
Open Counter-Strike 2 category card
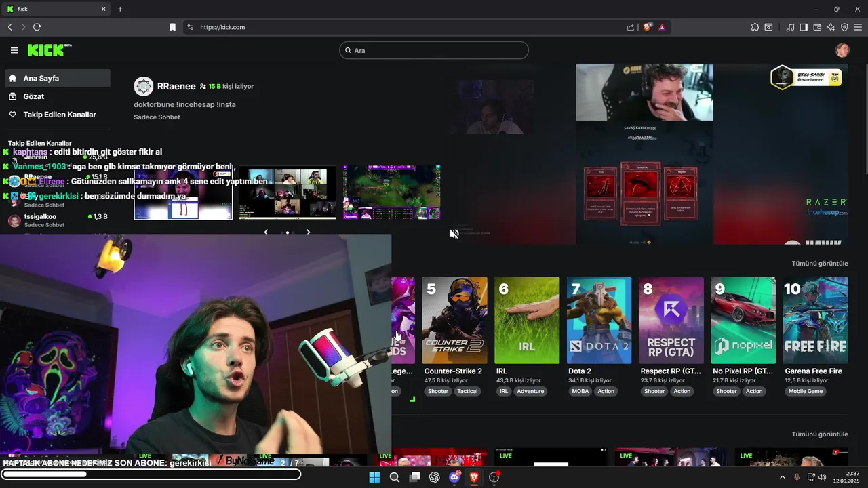pyautogui.click(x=454, y=320)
